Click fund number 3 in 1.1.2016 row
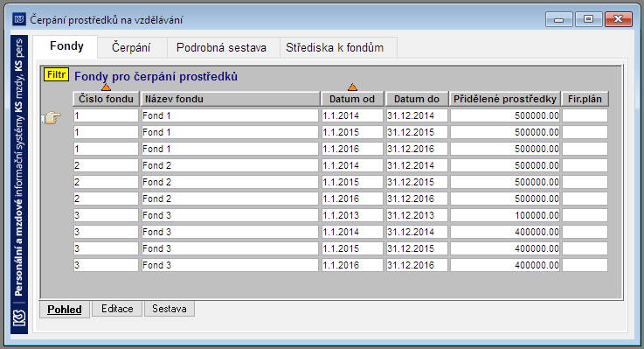Image resolution: width=644 pixels, height=349 pixels. pyautogui.click(x=106, y=265)
